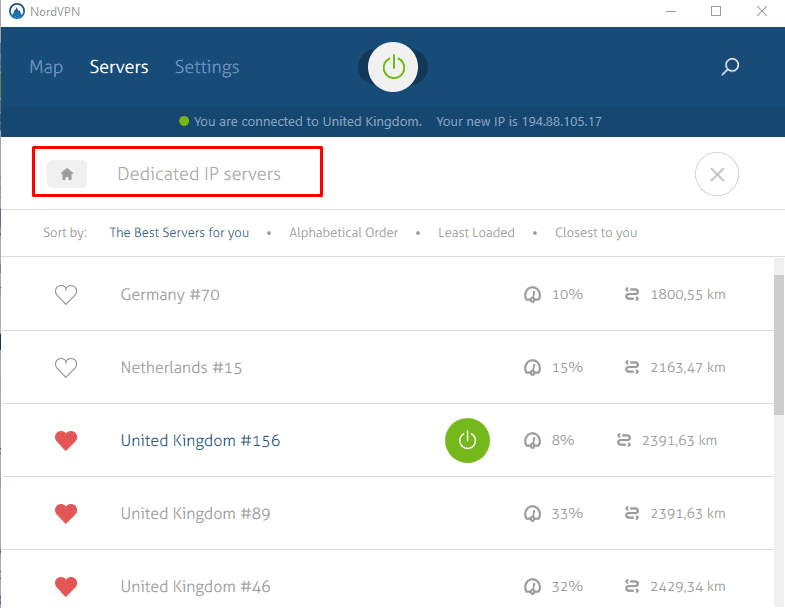This screenshot has width=785, height=608.
Task: Click distance icon beside 1800,55 km
Action: click(632, 294)
